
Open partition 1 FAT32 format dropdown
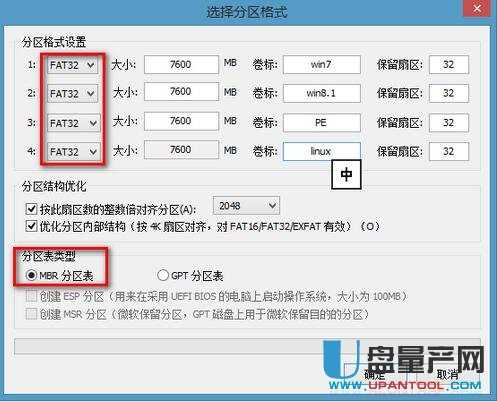[73, 65]
